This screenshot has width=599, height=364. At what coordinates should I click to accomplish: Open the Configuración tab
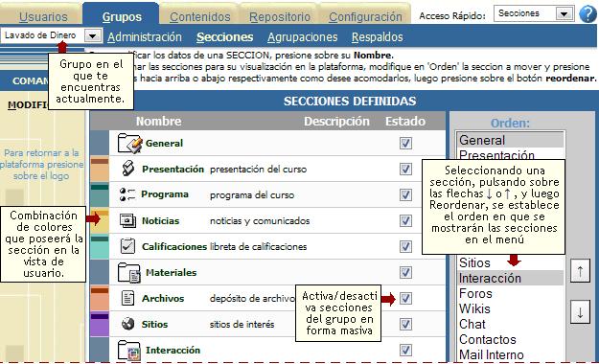[365, 17]
